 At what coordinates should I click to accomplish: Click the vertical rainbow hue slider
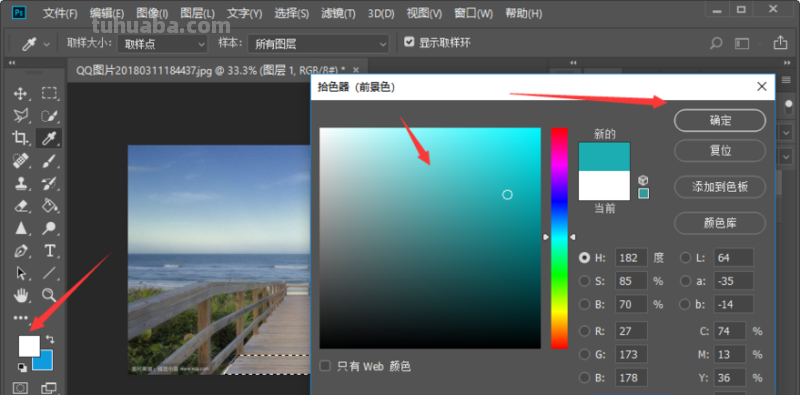(x=559, y=238)
